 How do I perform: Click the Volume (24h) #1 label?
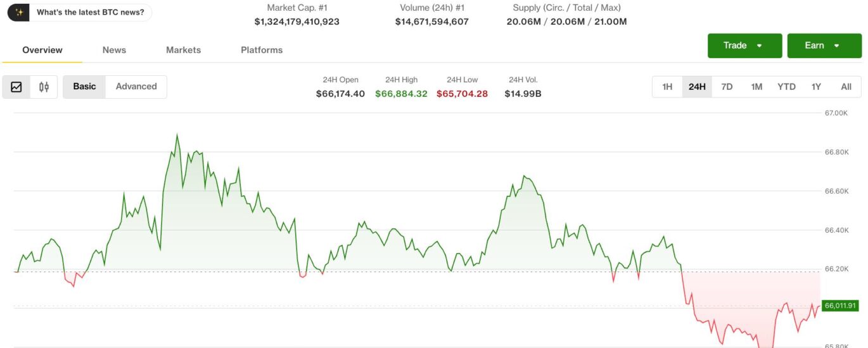[x=432, y=8]
